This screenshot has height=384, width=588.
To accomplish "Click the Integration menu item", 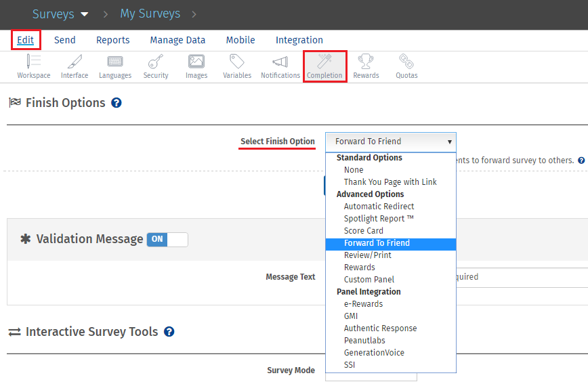I will [299, 40].
